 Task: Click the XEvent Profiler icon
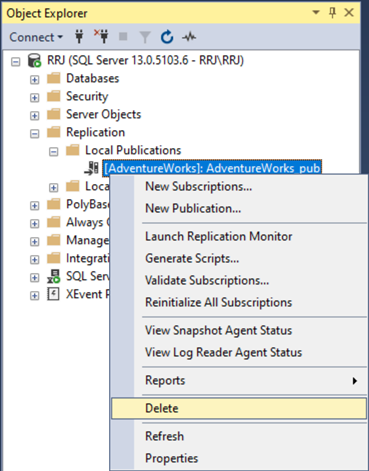53,294
